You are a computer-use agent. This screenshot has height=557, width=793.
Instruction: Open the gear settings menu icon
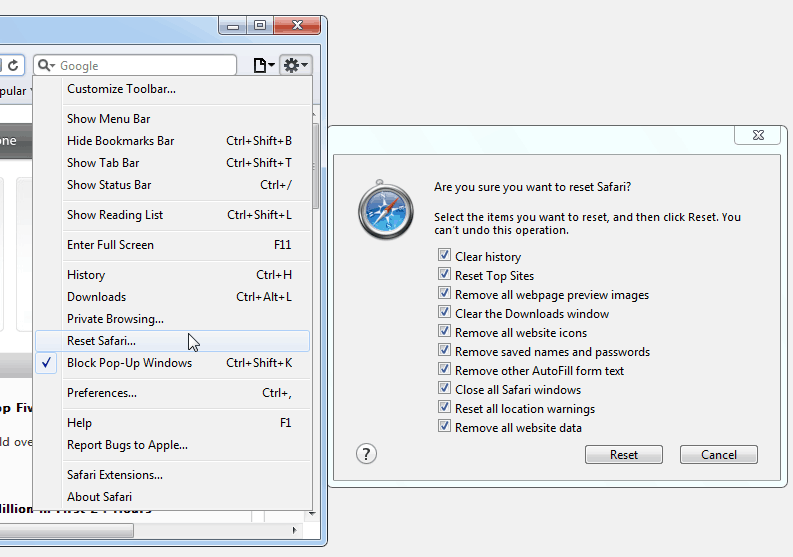coord(292,65)
